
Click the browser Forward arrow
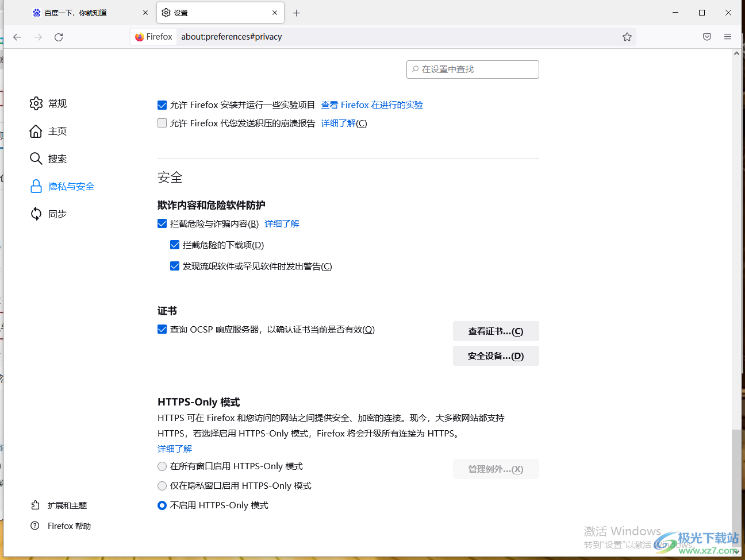(x=38, y=37)
